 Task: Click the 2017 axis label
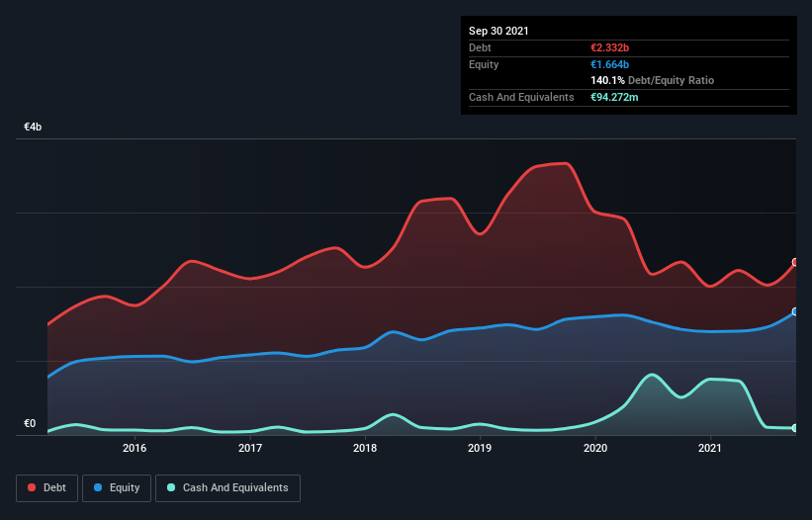(249, 448)
